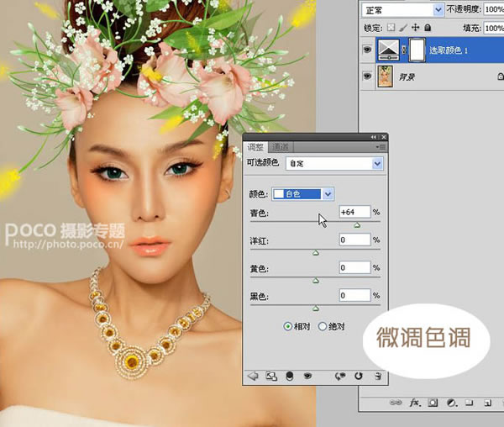Switch panel to expanded view icon
Viewport: 504px width, 427px height.
(271, 376)
